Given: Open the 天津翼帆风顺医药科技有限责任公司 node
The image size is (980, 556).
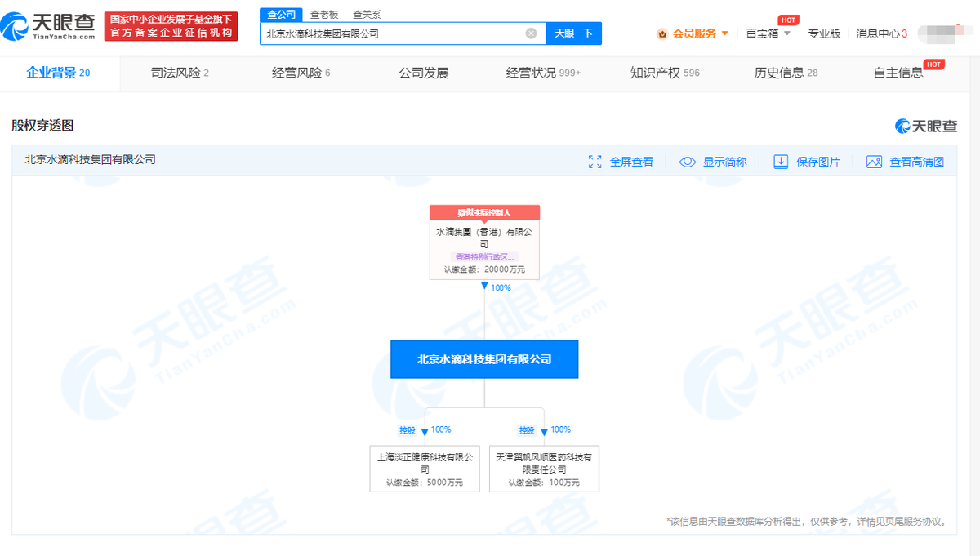Looking at the screenshot, I should tap(544, 468).
